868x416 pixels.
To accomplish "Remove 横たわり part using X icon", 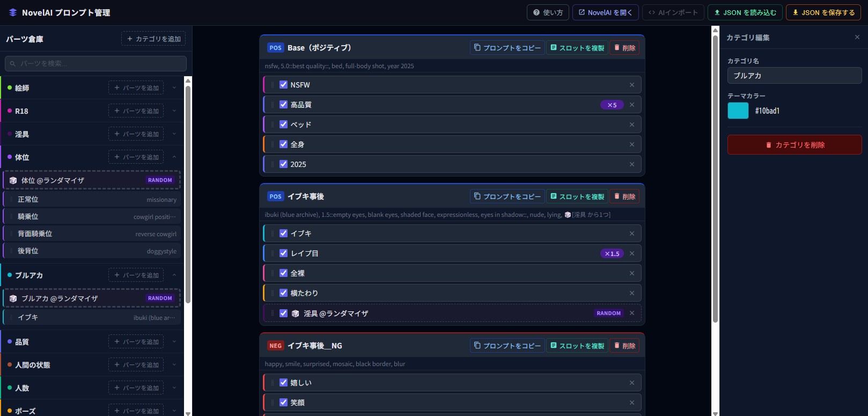I will (x=632, y=293).
